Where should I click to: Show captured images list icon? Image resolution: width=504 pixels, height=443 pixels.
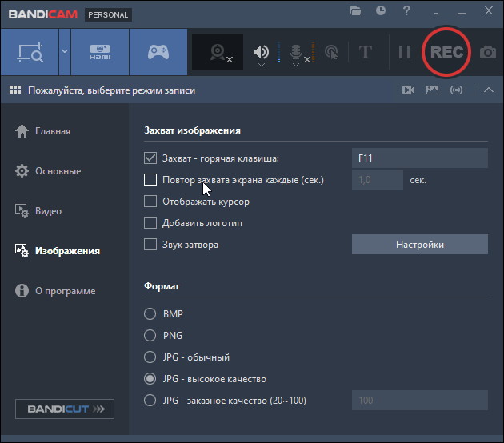point(432,90)
